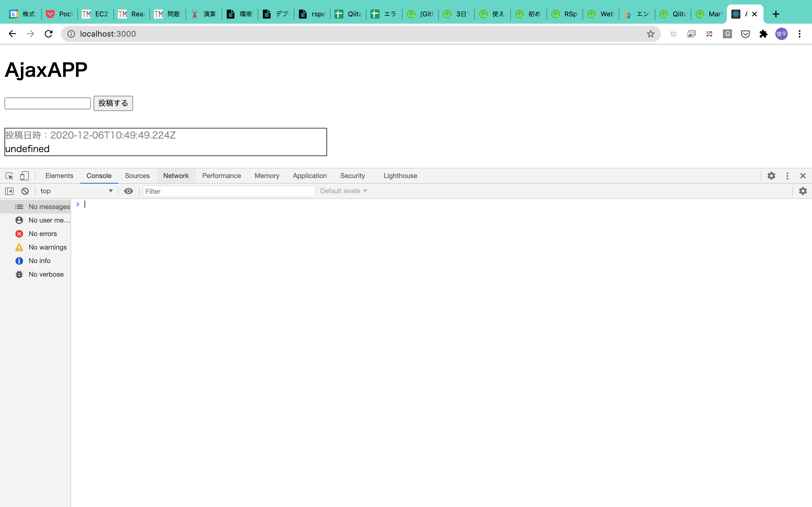Toggle the device toolbar icon

coord(24,176)
